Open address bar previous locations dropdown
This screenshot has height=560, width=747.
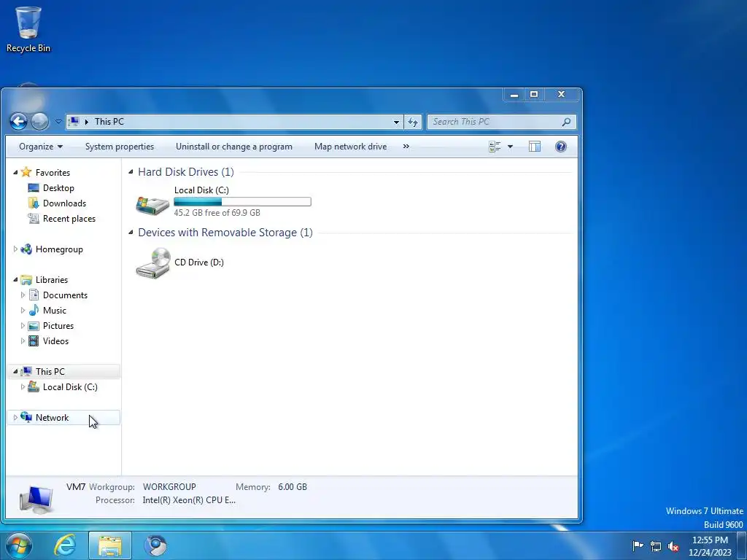click(x=396, y=122)
